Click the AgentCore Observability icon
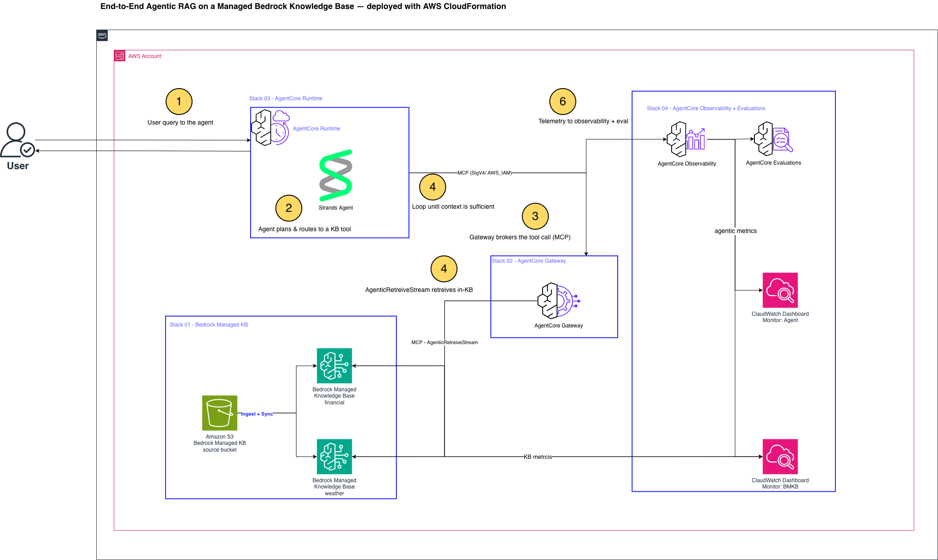Viewport: 938px width, 560px height. coord(686,139)
